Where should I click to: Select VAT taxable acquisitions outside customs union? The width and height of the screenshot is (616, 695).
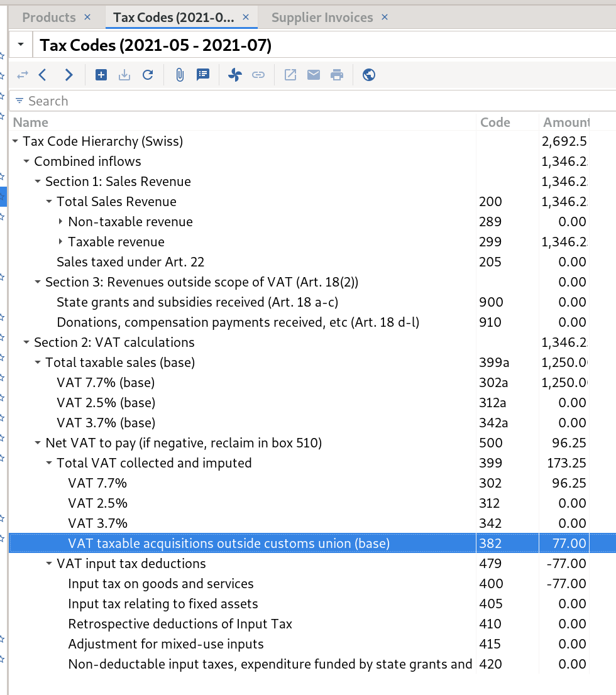tap(312, 544)
